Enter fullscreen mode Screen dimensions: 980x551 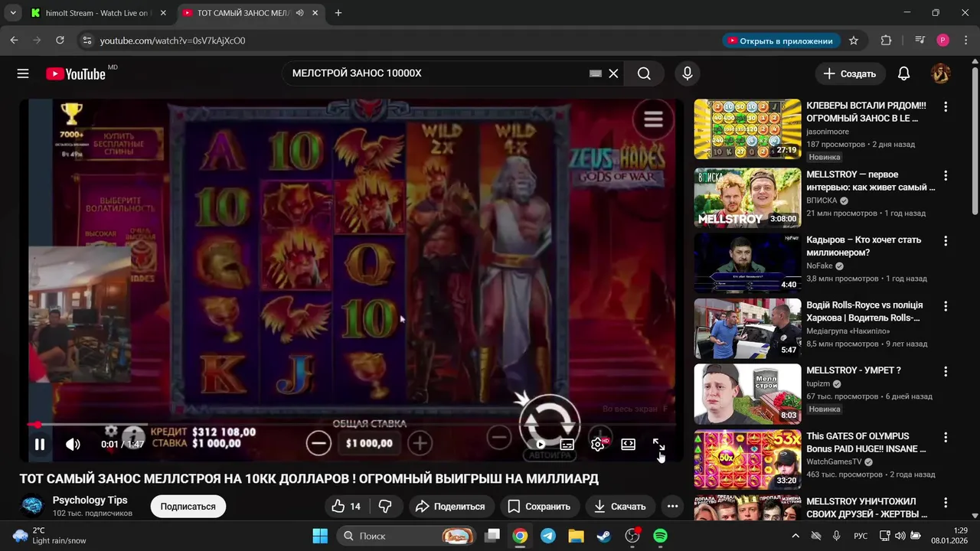(x=658, y=444)
